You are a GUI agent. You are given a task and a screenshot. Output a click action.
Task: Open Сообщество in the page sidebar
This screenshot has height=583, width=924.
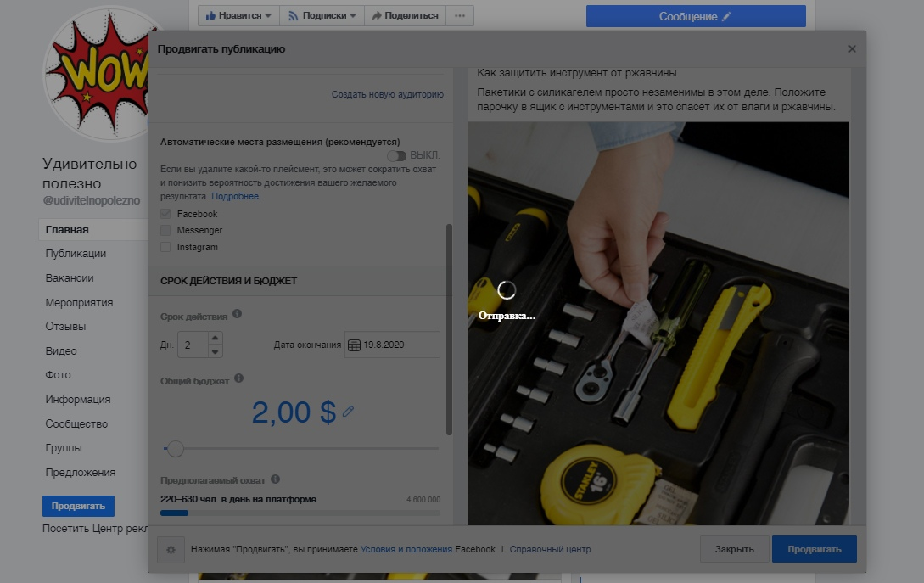(x=76, y=423)
